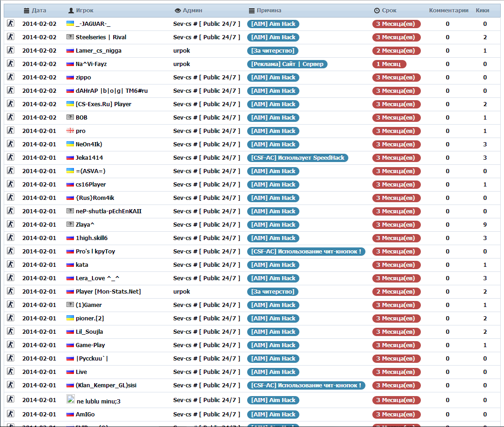Click the game icon in the Lamer_cs_nigga row
The height and width of the screenshot is (427, 504).
(11, 50)
